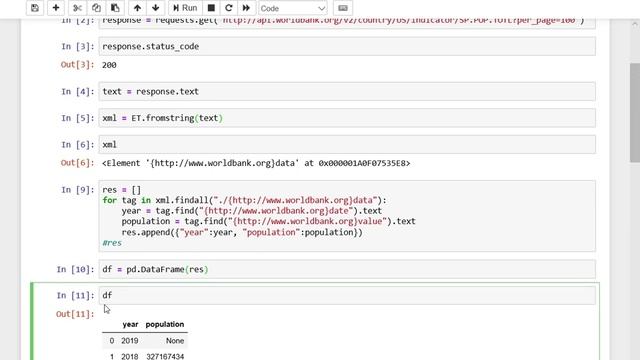Viewport: 640px width, 360px height.
Task: Click the df = pd.DataFrame(res) cell
Action: point(347,269)
